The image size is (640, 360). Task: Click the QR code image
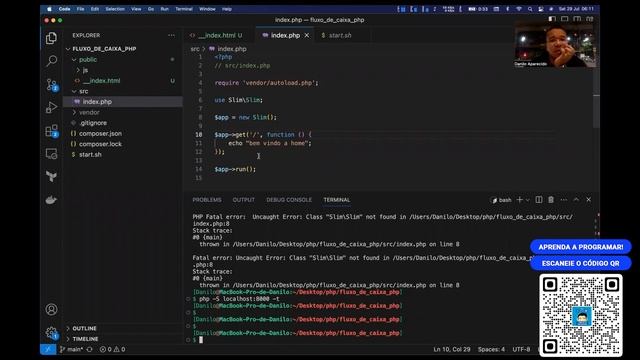pos(580,315)
